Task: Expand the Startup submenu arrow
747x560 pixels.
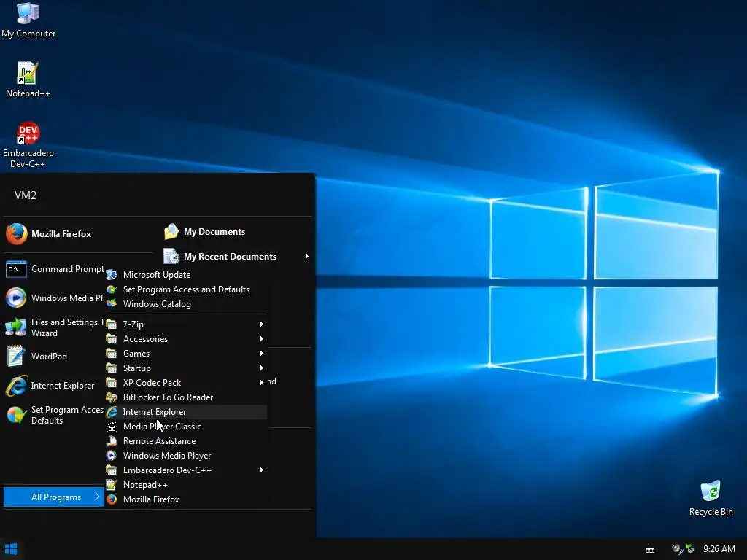Action: (x=262, y=368)
